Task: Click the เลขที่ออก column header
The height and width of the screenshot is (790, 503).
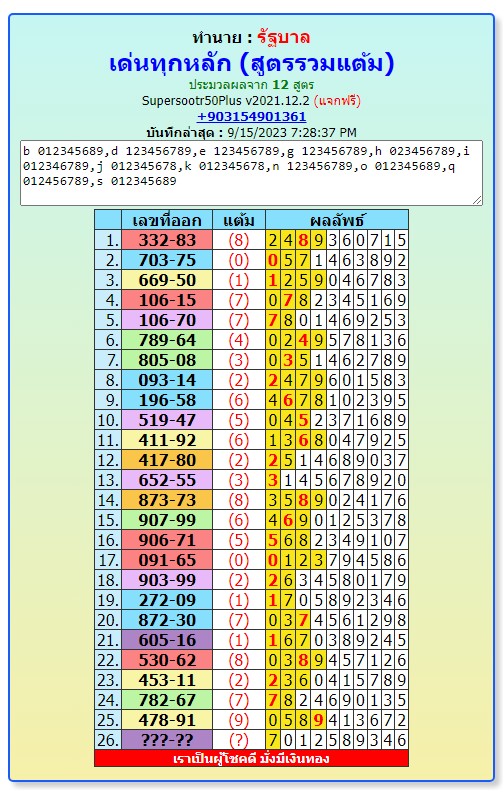Action: point(167,220)
